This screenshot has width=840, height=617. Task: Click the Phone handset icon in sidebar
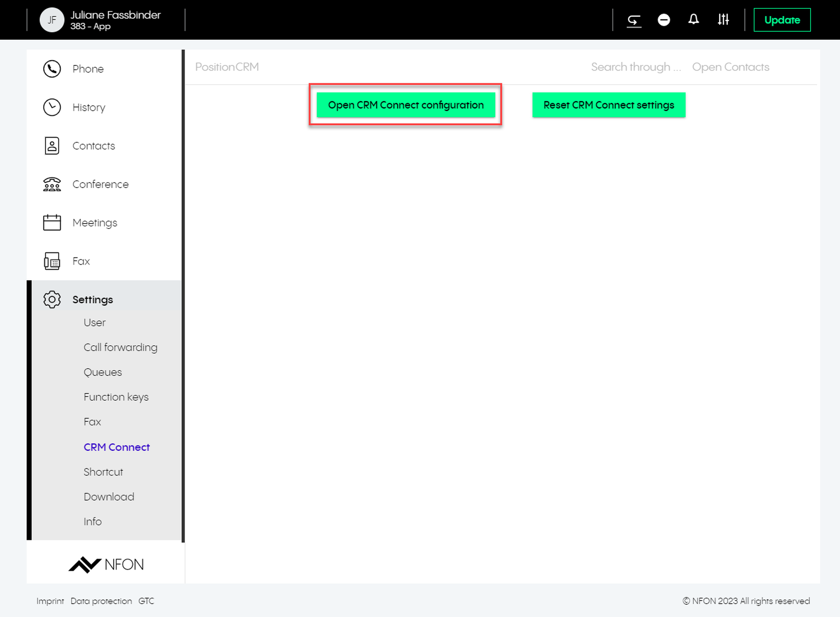coord(52,69)
